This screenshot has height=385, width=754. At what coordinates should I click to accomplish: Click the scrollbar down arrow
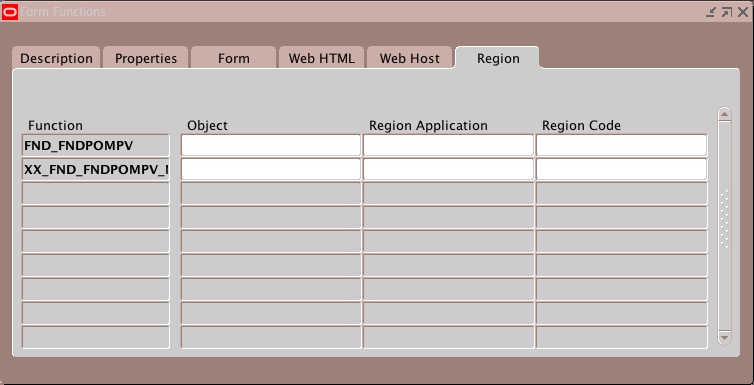[724, 338]
